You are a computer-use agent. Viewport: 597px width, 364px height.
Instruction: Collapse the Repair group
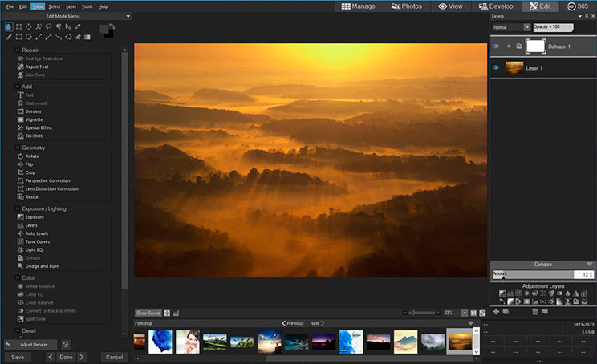point(18,50)
